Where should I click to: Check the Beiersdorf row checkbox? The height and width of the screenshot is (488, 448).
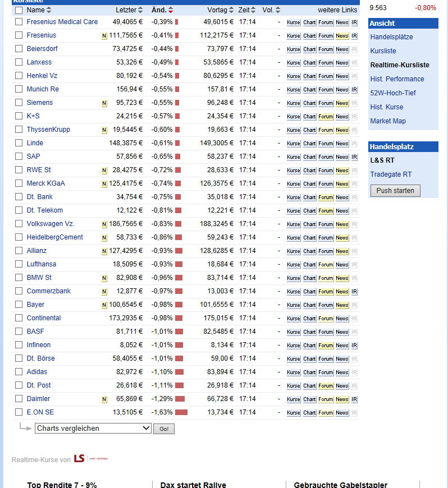point(19,49)
